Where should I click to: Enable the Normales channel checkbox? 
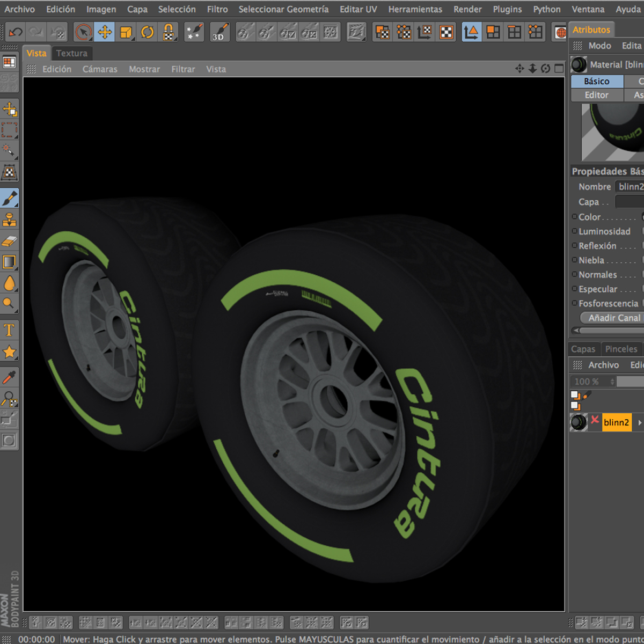(575, 274)
